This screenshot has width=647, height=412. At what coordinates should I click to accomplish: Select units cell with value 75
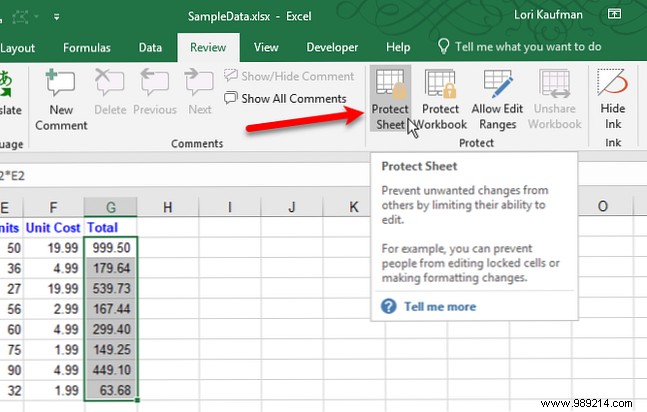(x=11, y=350)
